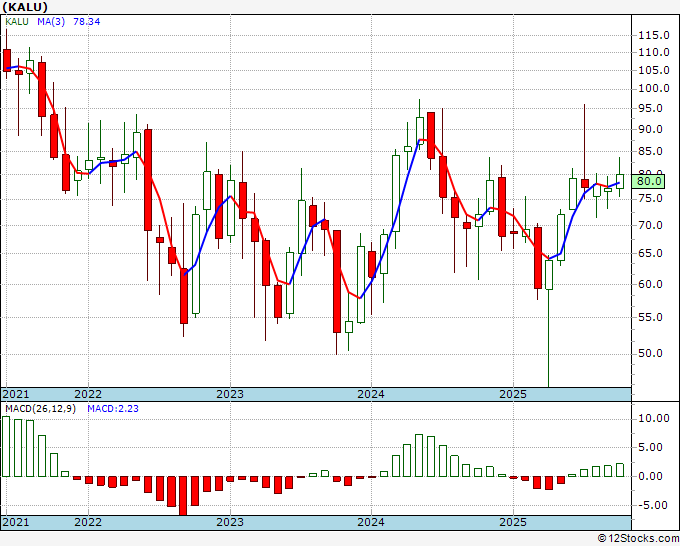Click 2025 on the price chart timeline
Viewport: 680px width, 546px height.
point(513,394)
